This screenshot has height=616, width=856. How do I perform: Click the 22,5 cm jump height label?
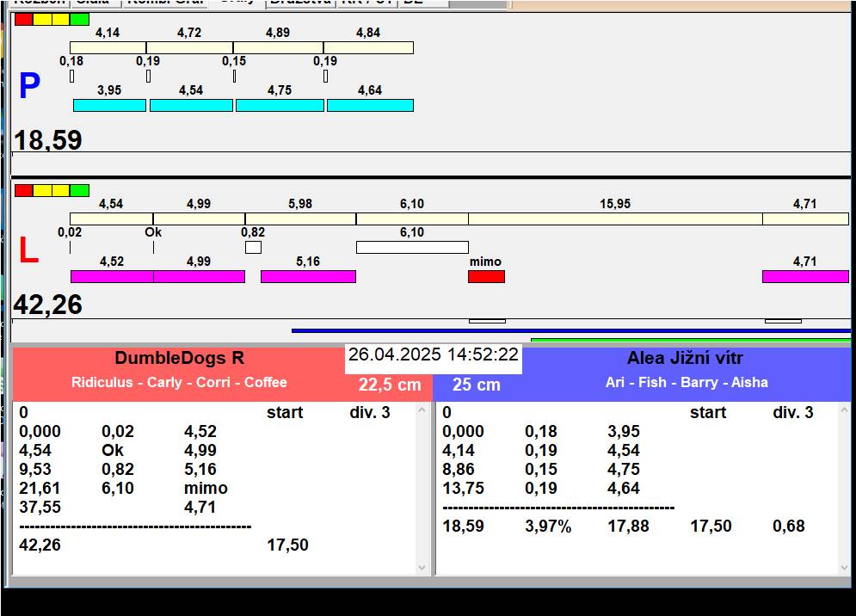pos(390,385)
